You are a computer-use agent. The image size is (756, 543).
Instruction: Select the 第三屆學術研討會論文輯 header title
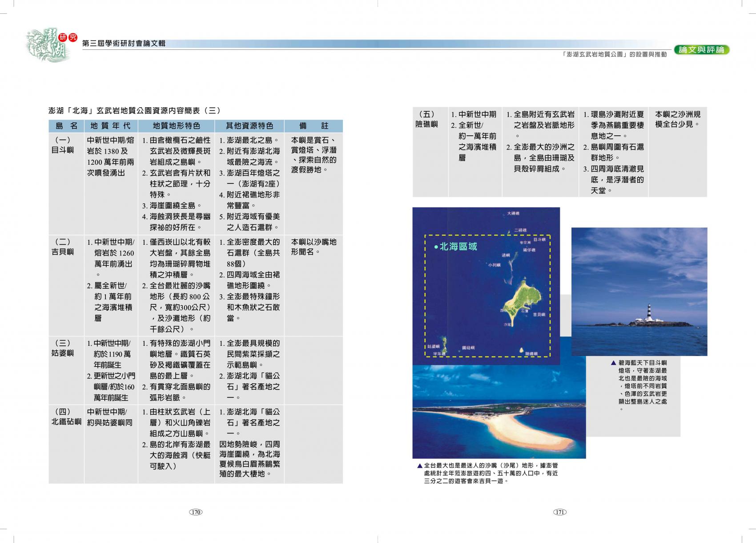124,43
